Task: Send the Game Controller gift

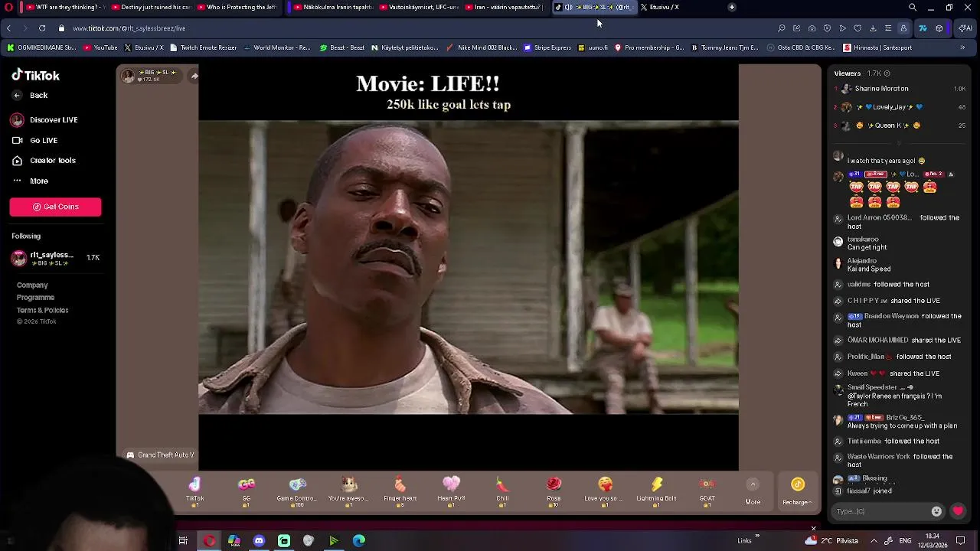Action: 297,491
